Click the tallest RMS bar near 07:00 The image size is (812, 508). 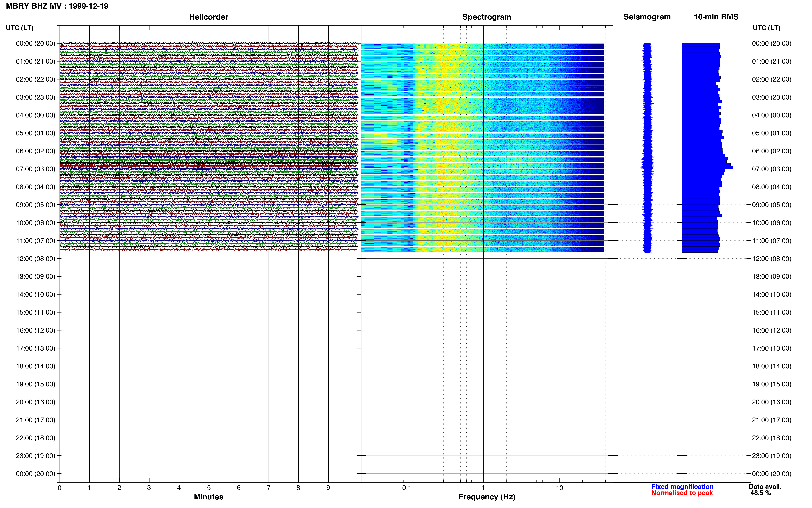707,167
